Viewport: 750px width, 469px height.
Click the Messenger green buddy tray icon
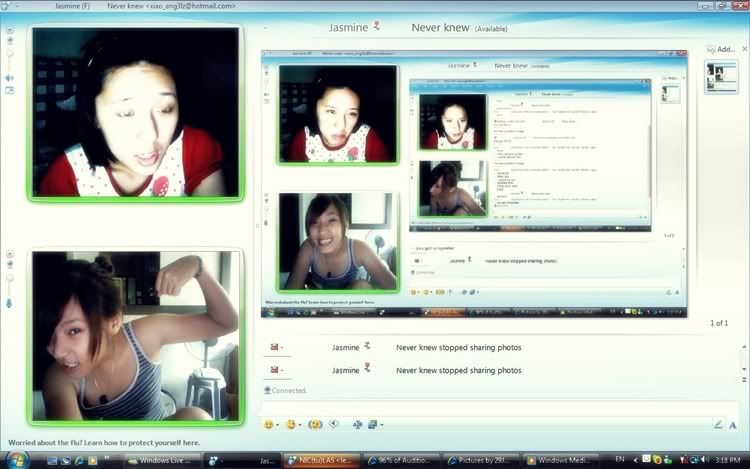667,459
